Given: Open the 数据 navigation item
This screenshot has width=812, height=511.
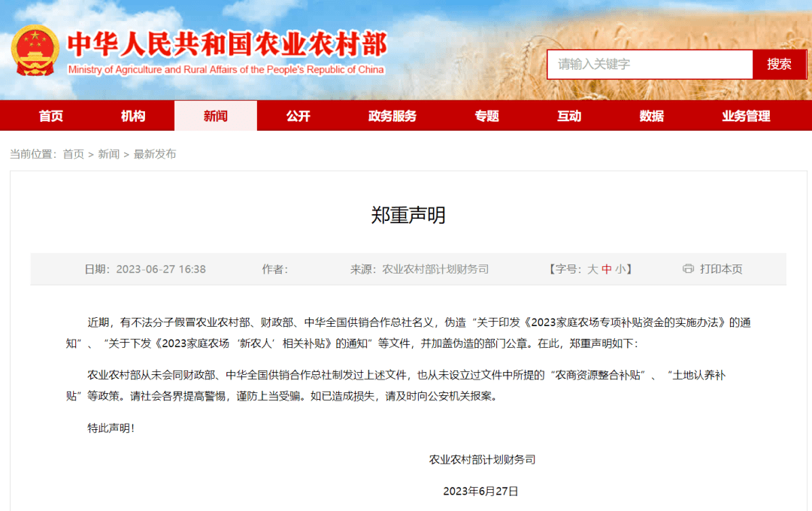Looking at the screenshot, I should 651,116.
